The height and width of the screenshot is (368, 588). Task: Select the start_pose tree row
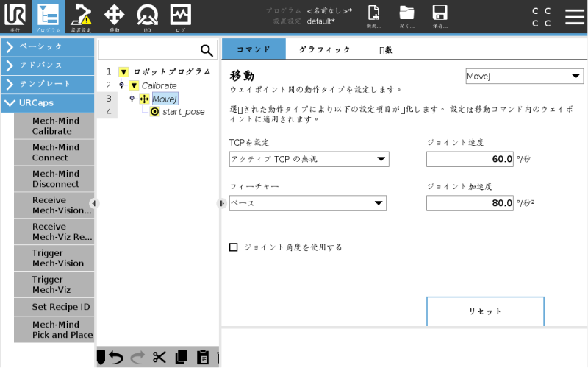click(183, 112)
